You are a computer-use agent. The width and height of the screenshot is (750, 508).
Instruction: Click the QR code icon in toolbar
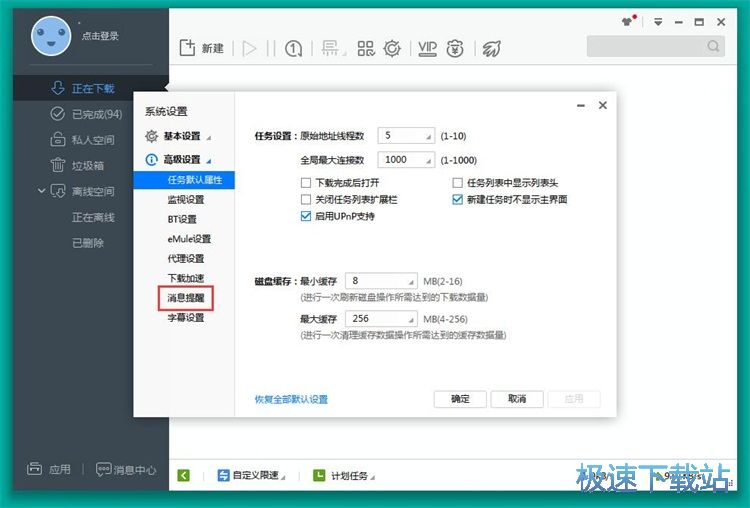click(x=365, y=48)
